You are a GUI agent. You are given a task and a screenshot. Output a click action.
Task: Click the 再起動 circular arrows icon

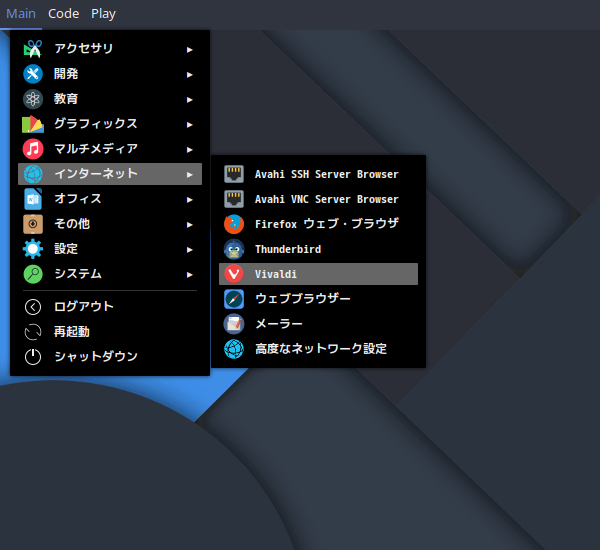[x=33, y=332]
